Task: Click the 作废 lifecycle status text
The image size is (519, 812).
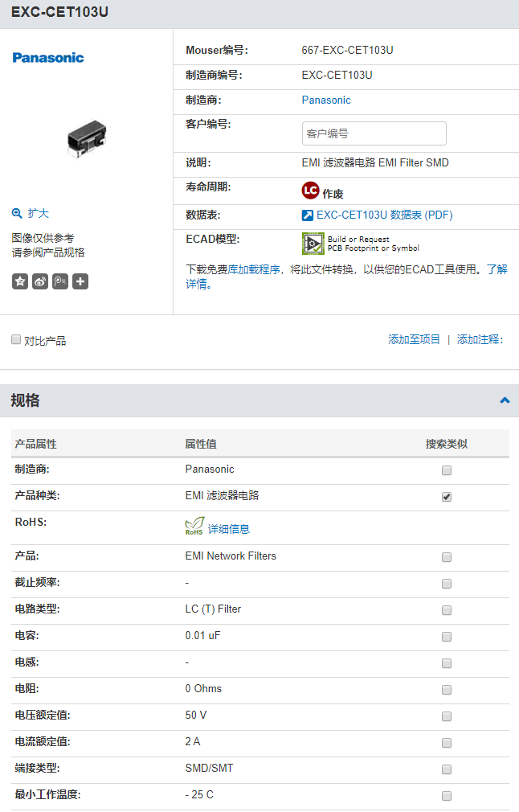Action: [333, 194]
